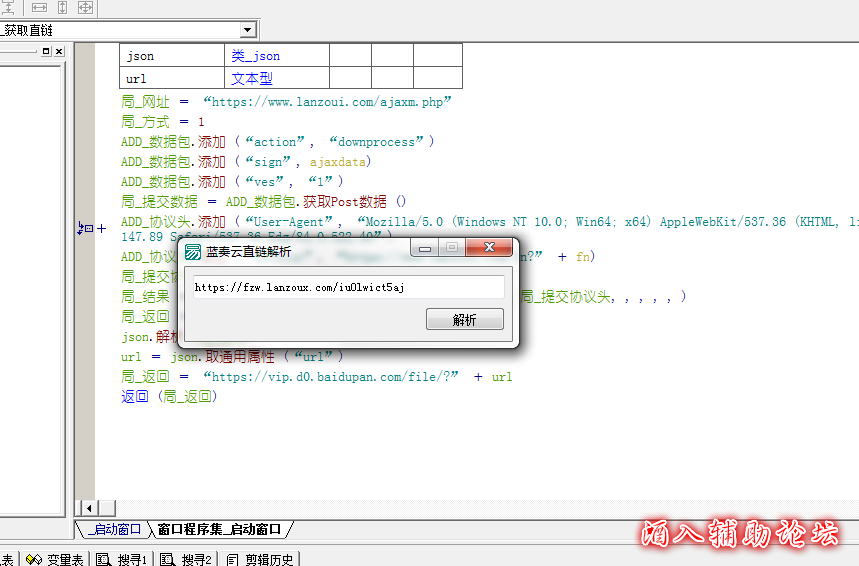
Task: Expand the plus sign on ADD_协议头 line
Action: point(101,228)
